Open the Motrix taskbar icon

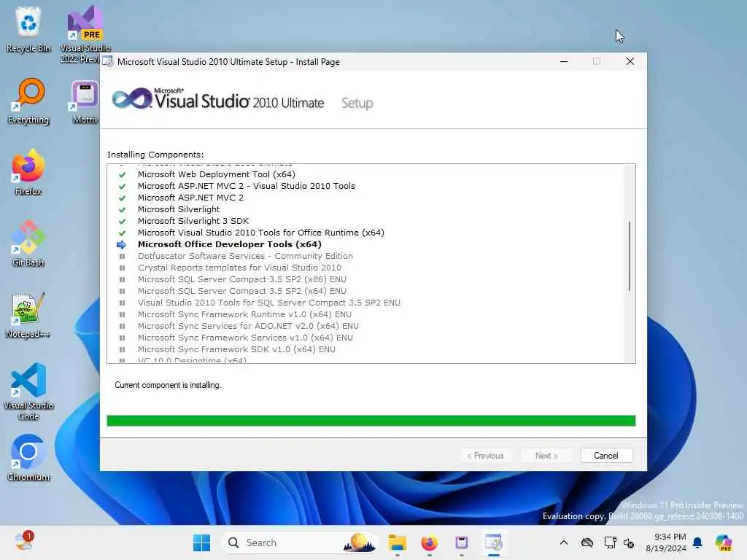click(461, 542)
